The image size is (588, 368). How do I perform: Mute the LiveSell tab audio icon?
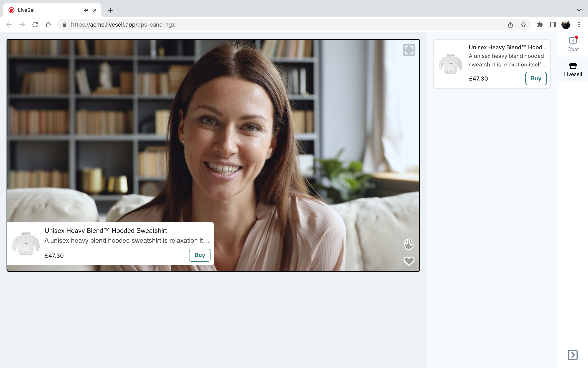point(86,10)
